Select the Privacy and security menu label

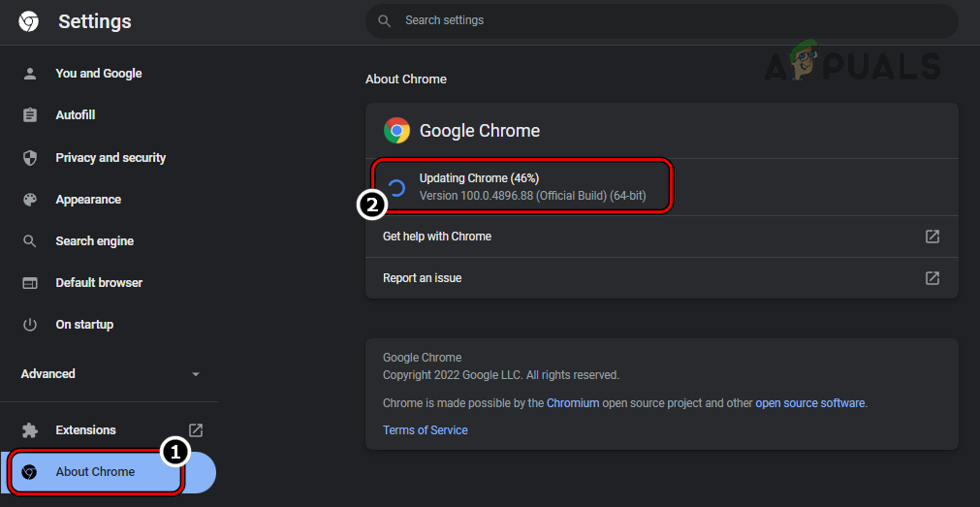[111, 158]
